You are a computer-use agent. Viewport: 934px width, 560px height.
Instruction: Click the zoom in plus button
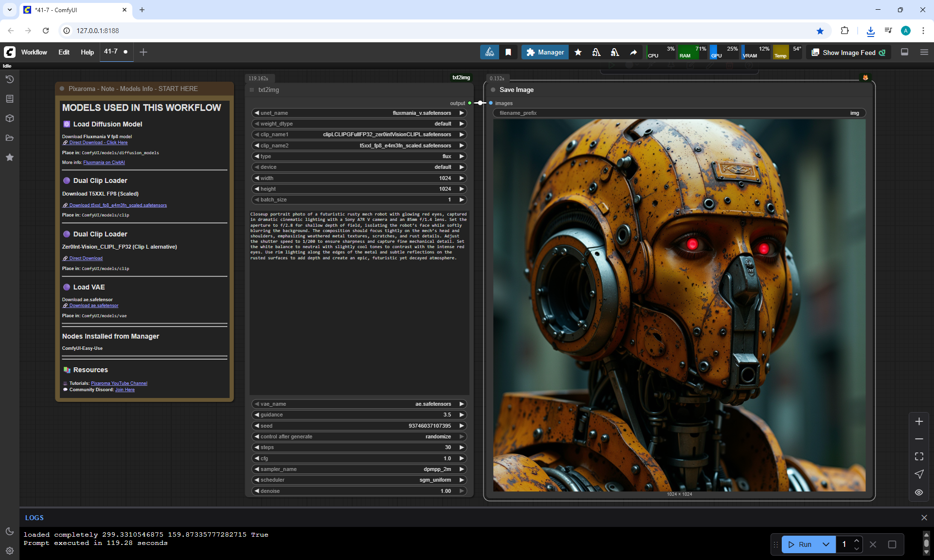919,421
